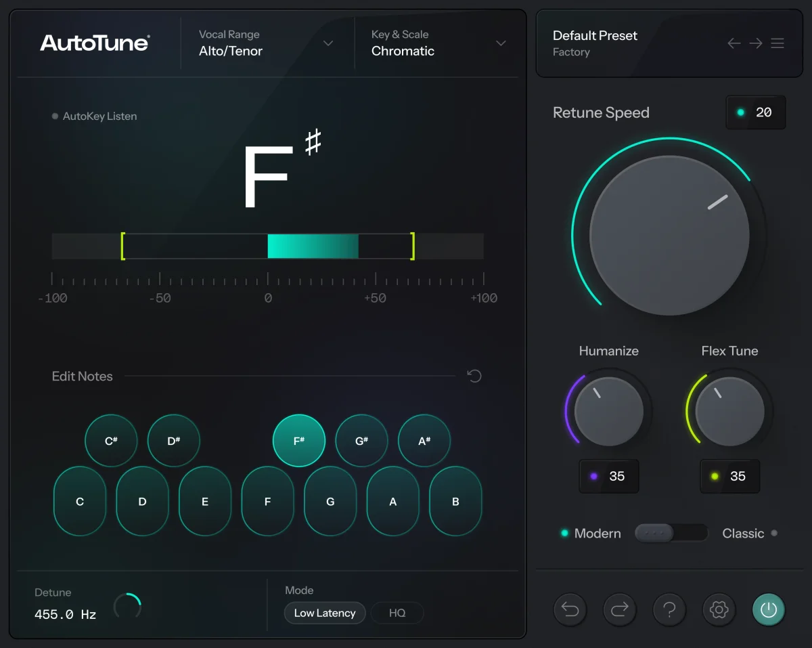Toggle the B note button
This screenshot has width=812, height=648.
coord(455,502)
